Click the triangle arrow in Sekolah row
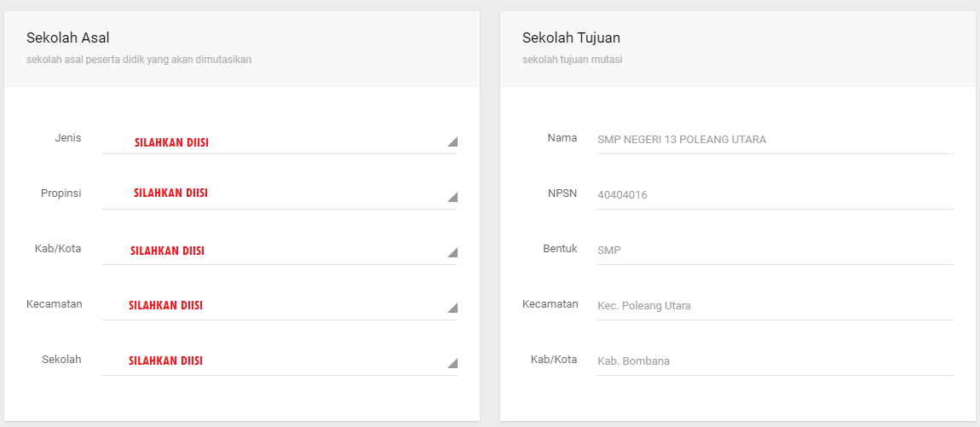 pos(453,363)
